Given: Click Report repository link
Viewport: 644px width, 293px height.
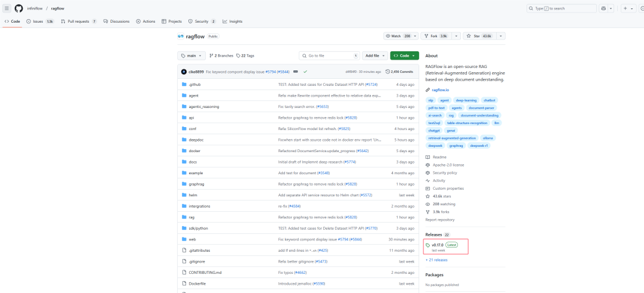Looking at the screenshot, I should click(440, 220).
